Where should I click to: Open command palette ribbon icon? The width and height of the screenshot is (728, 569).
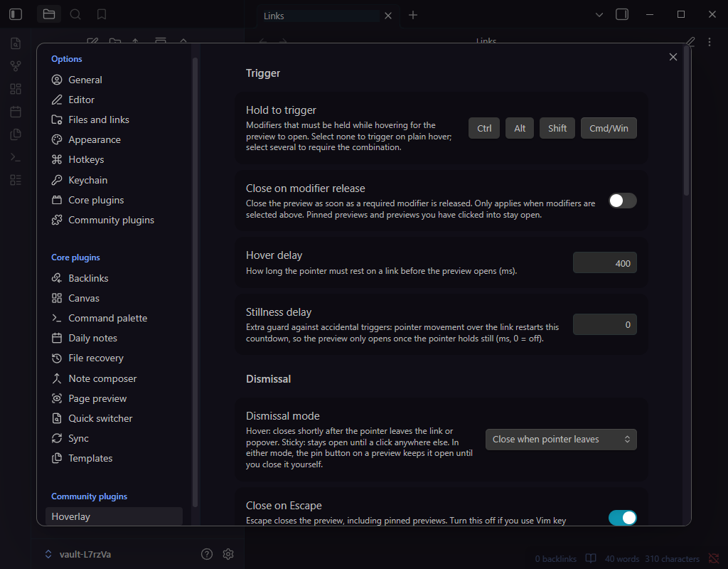click(16, 157)
